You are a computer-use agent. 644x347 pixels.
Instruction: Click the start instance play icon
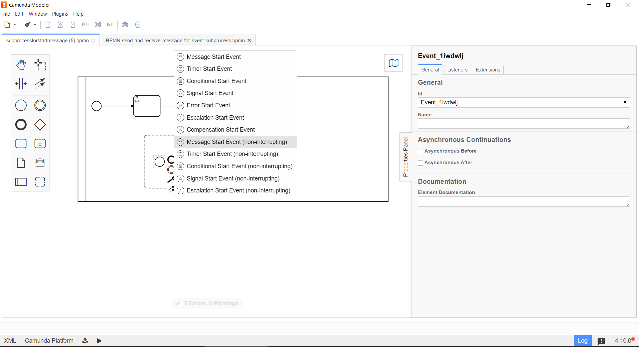(99, 341)
